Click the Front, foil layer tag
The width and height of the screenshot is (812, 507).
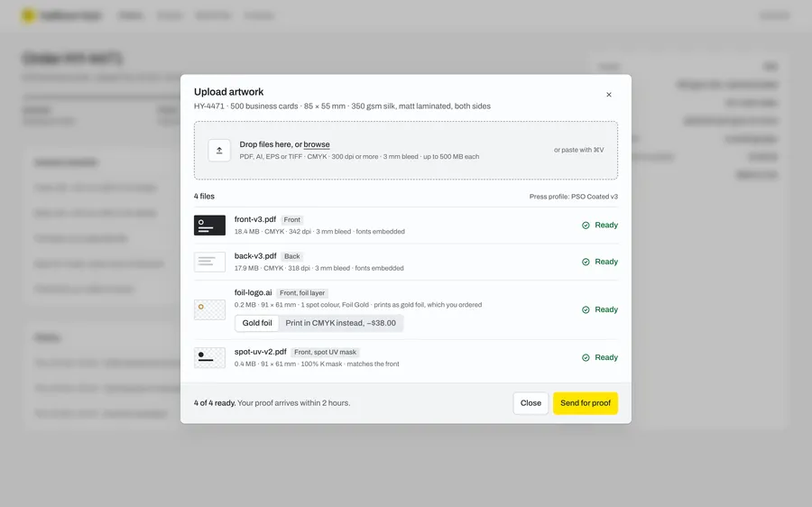302,293
